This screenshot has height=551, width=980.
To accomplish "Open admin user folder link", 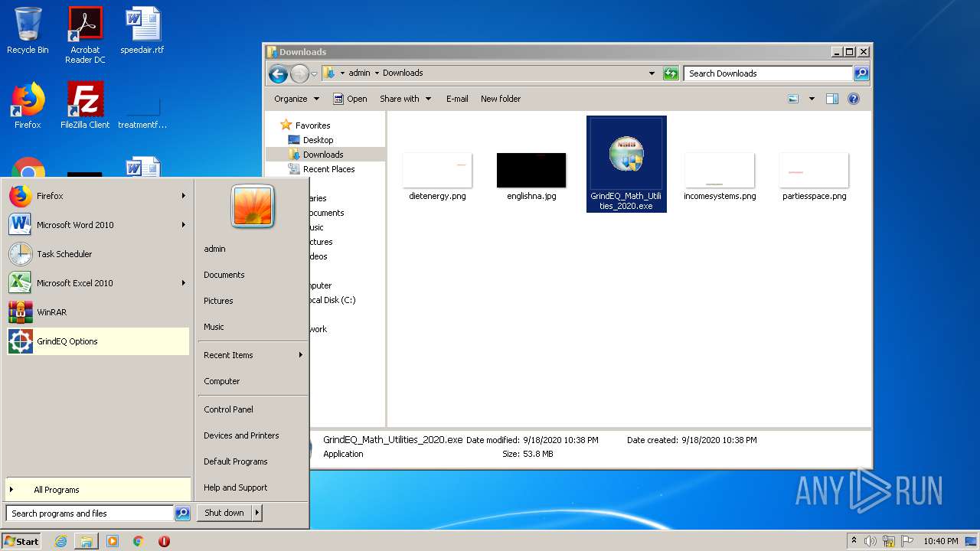I will pos(214,249).
